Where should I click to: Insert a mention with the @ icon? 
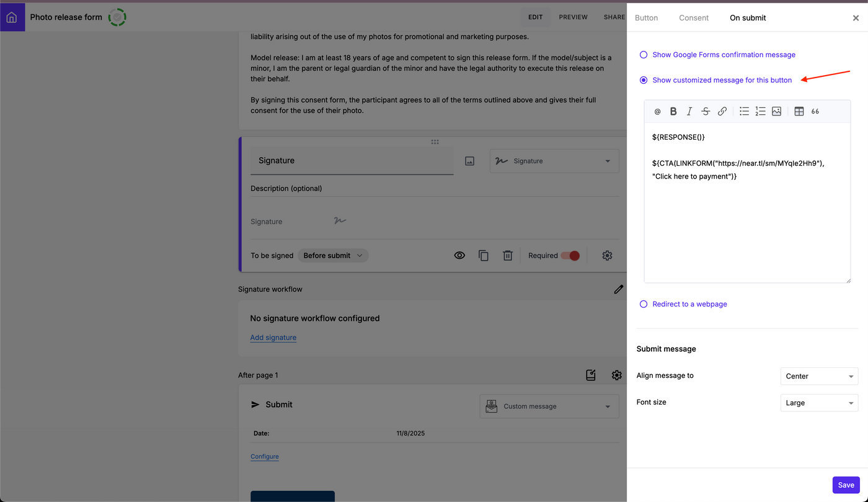pyautogui.click(x=657, y=111)
